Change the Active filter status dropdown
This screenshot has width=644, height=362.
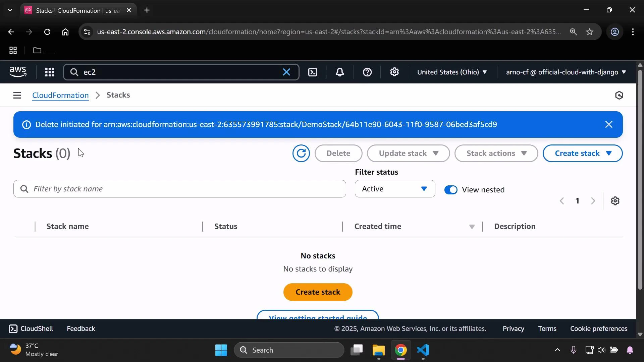tap(394, 189)
